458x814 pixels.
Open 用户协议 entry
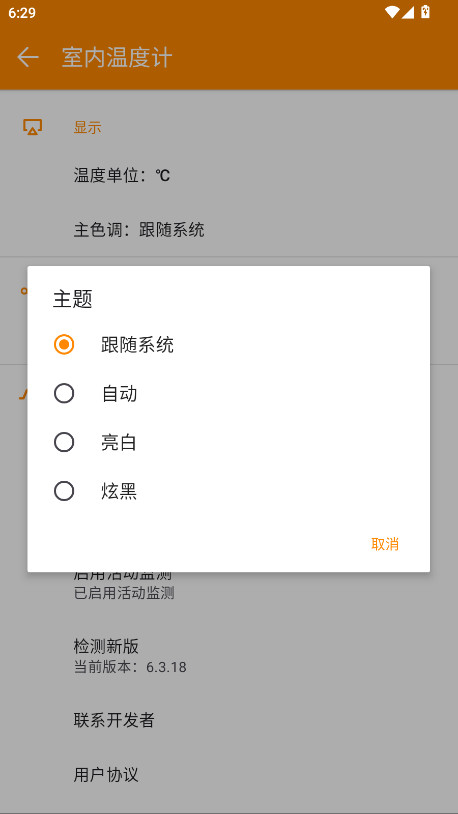tap(229, 775)
